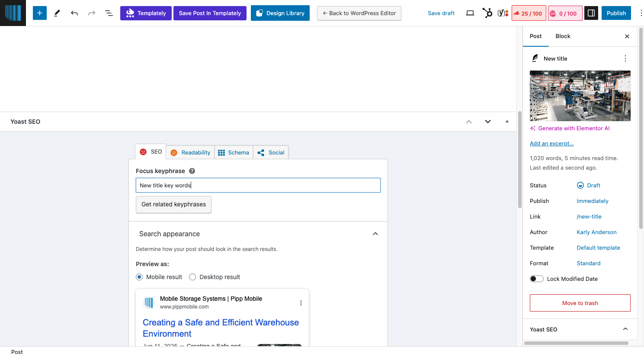Move Yoast SEO panel down

[x=488, y=122]
